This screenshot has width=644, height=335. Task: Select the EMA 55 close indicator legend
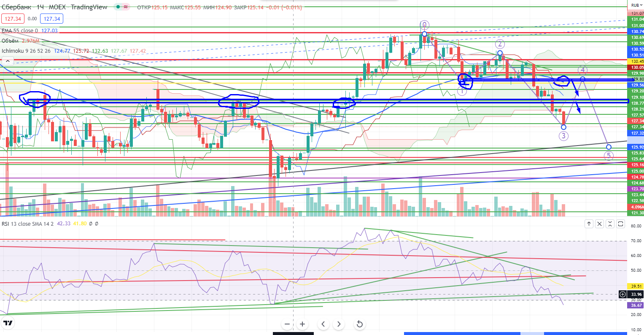[x=19, y=31]
